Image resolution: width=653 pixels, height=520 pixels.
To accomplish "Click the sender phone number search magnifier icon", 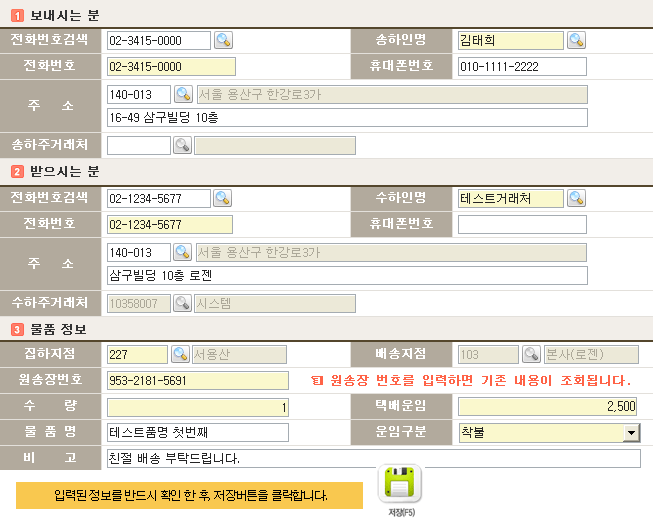I will (223, 40).
